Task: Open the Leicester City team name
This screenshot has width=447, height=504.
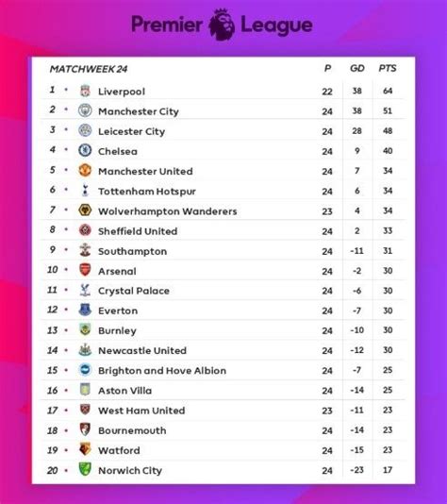Action: coord(131,131)
